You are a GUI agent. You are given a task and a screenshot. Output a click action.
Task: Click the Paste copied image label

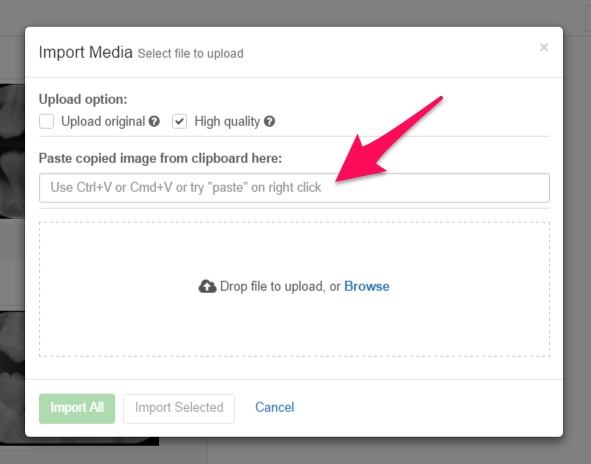160,158
